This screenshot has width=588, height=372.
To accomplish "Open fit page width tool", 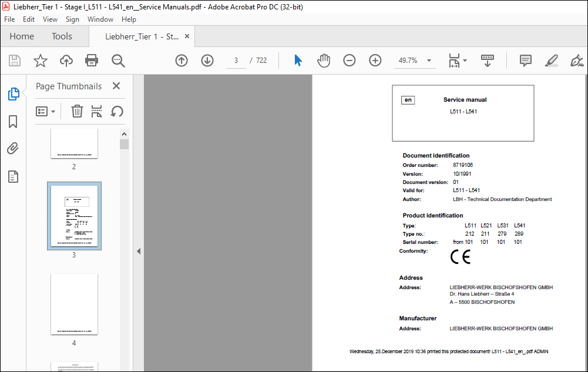I will (454, 61).
